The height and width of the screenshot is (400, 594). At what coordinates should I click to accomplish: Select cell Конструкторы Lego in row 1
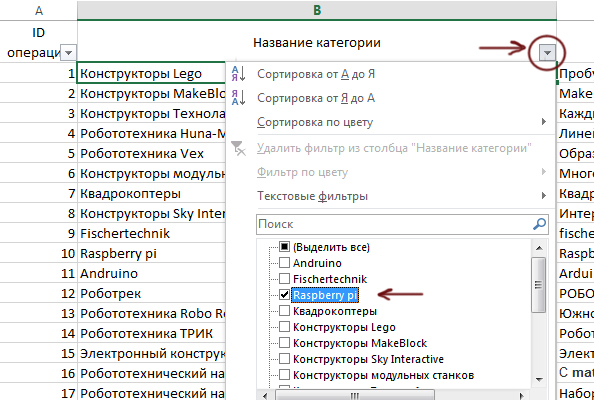151,73
